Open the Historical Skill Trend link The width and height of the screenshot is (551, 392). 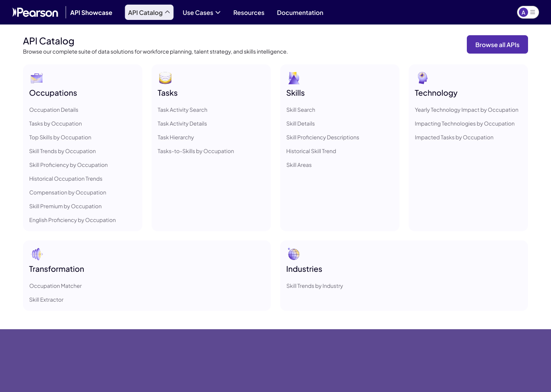(311, 151)
